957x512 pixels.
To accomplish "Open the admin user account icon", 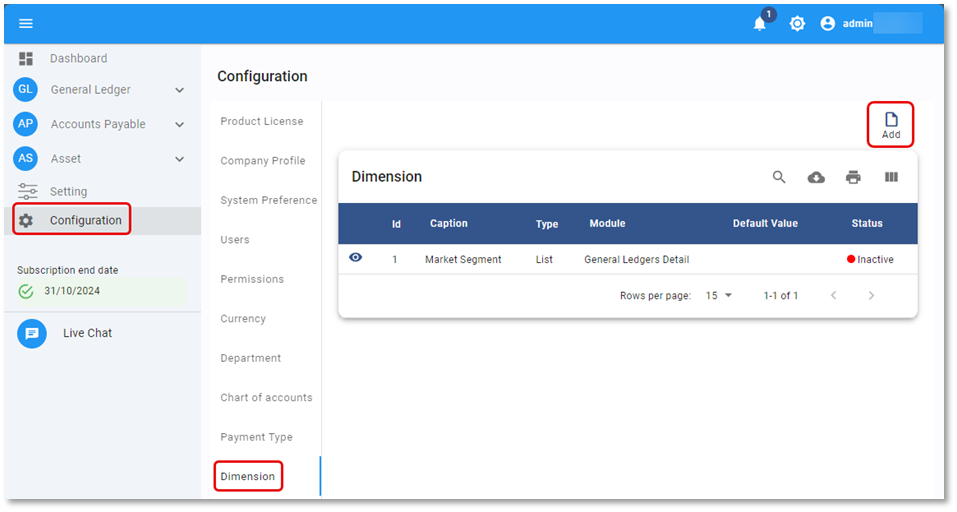I will point(827,23).
